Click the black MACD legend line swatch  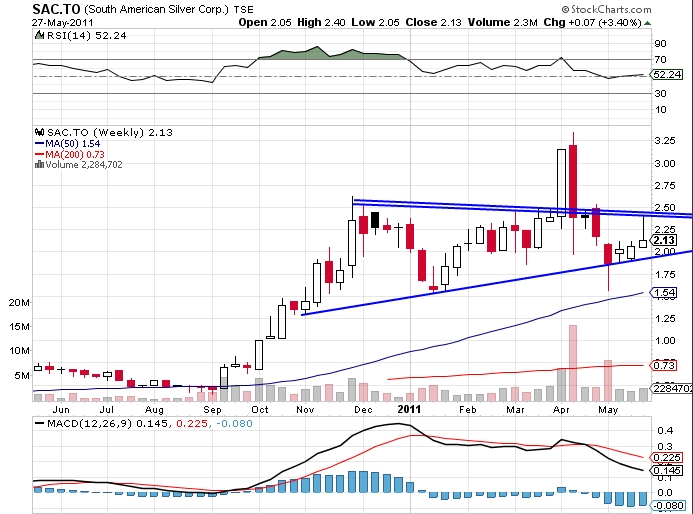click(39, 423)
